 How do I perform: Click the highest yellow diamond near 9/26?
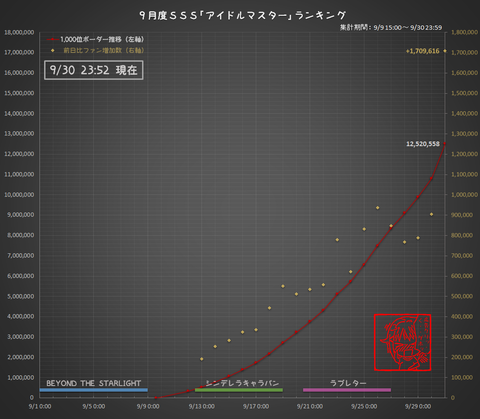coord(377,208)
